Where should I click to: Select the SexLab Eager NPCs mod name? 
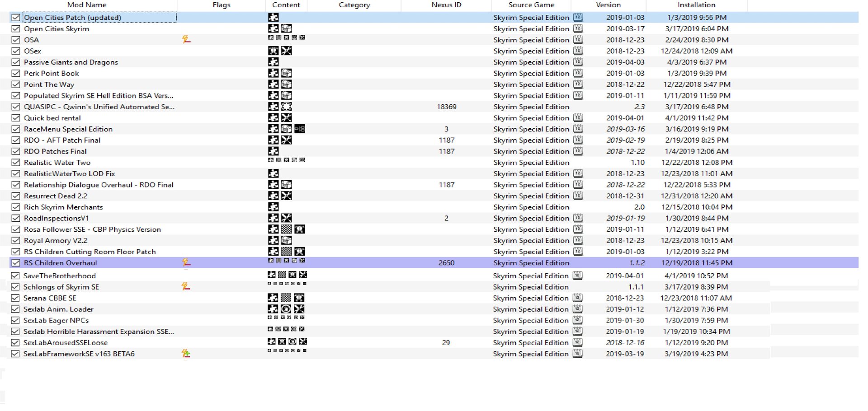click(x=56, y=320)
